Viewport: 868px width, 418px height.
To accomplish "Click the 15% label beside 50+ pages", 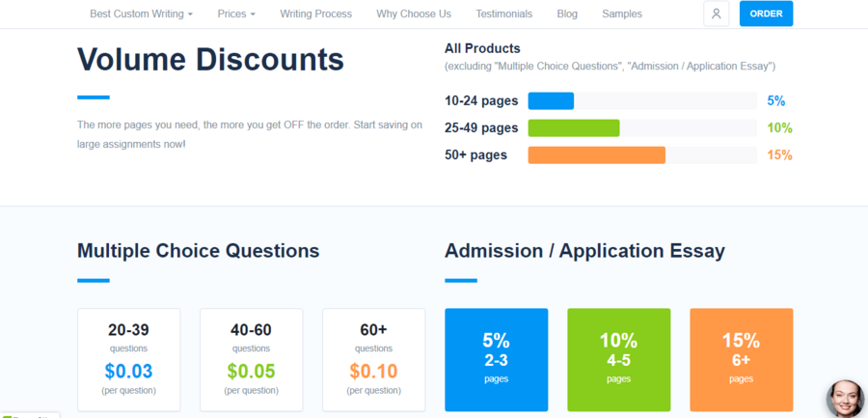I will click(x=779, y=155).
